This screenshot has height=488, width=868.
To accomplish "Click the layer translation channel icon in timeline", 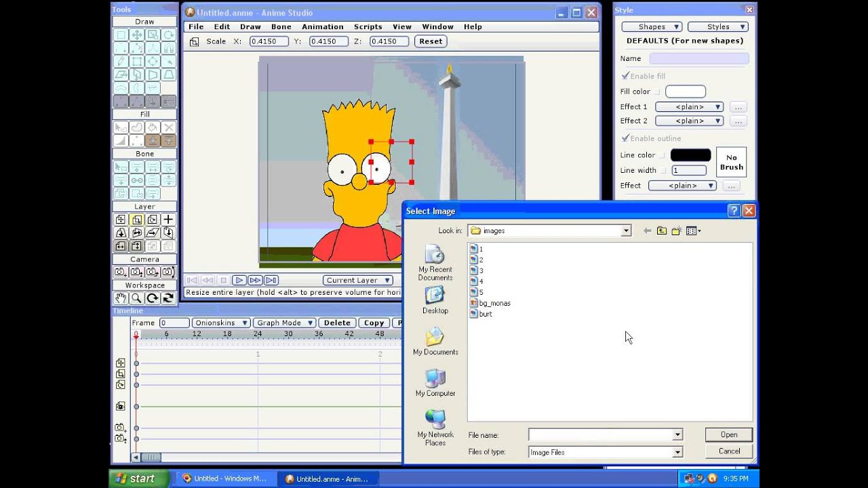I will coord(120,363).
